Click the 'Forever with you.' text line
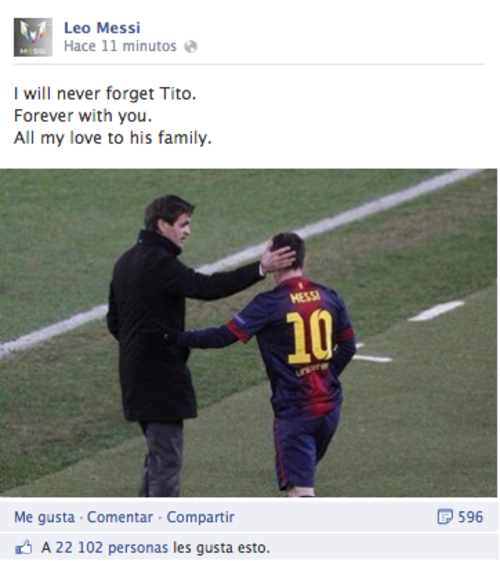Screen dimensions: 500x561 click(x=83, y=116)
